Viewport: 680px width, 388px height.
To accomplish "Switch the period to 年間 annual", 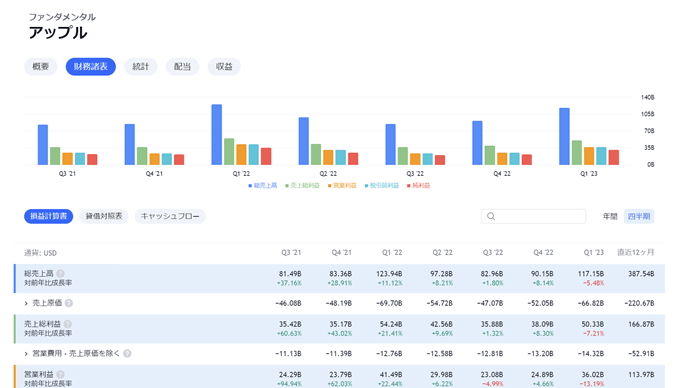I will click(610, 216).
